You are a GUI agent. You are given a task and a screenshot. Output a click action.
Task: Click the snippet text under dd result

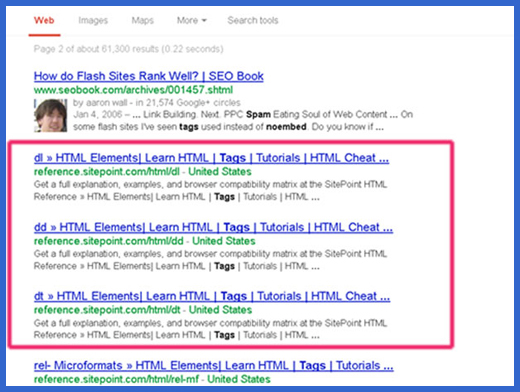coord(210,260)
